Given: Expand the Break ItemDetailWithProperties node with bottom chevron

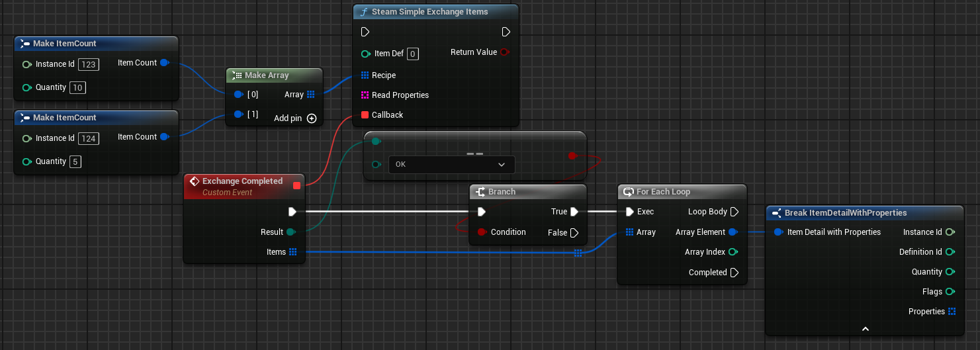Looking at the screenshot, I should pyautogui.click(x=865, y=329).
